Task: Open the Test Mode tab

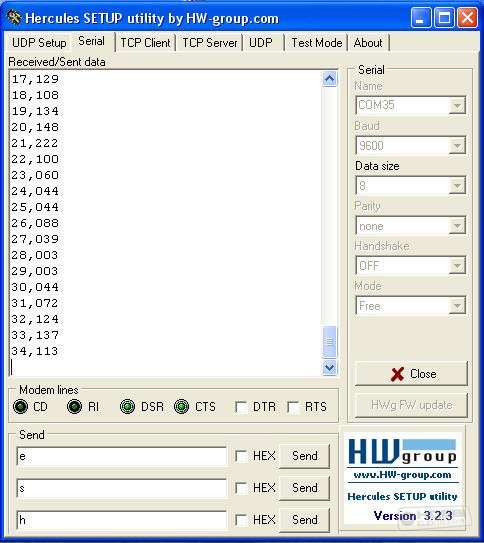Action: point(316,43)
